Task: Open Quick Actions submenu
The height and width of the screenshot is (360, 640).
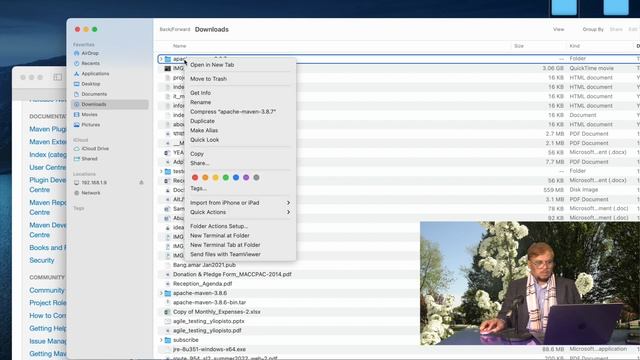Action: 240,212
